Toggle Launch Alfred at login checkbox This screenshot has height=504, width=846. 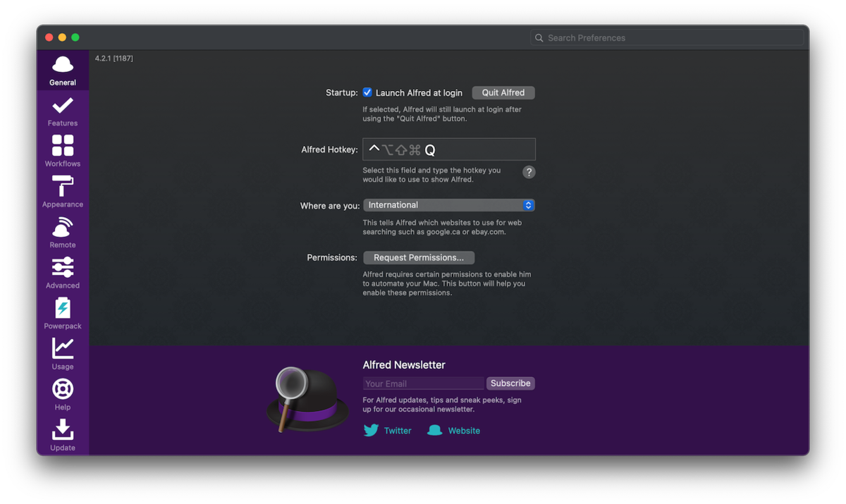click(x=367, y=92)
